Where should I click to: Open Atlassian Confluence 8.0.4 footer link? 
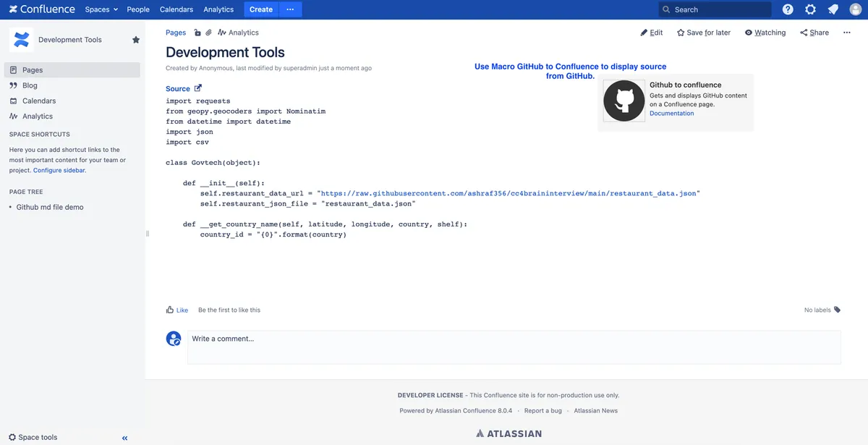pos(474,410)
